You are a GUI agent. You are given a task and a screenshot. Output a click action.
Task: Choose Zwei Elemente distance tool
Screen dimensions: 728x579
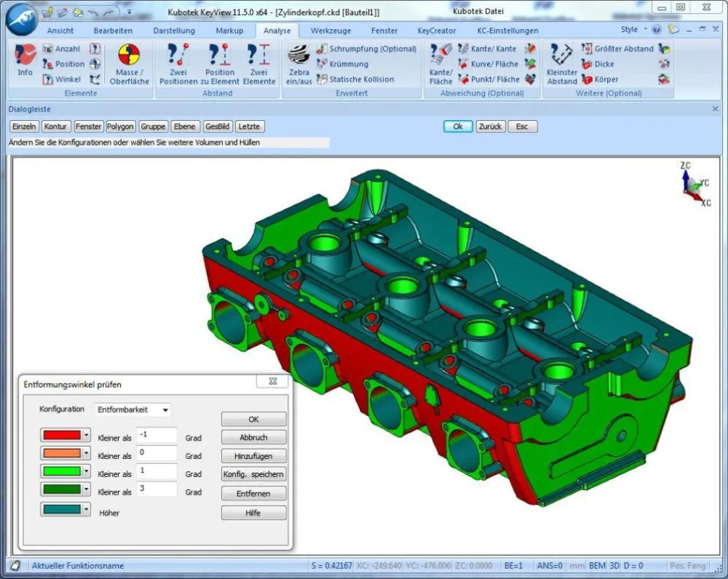point(259,64)
